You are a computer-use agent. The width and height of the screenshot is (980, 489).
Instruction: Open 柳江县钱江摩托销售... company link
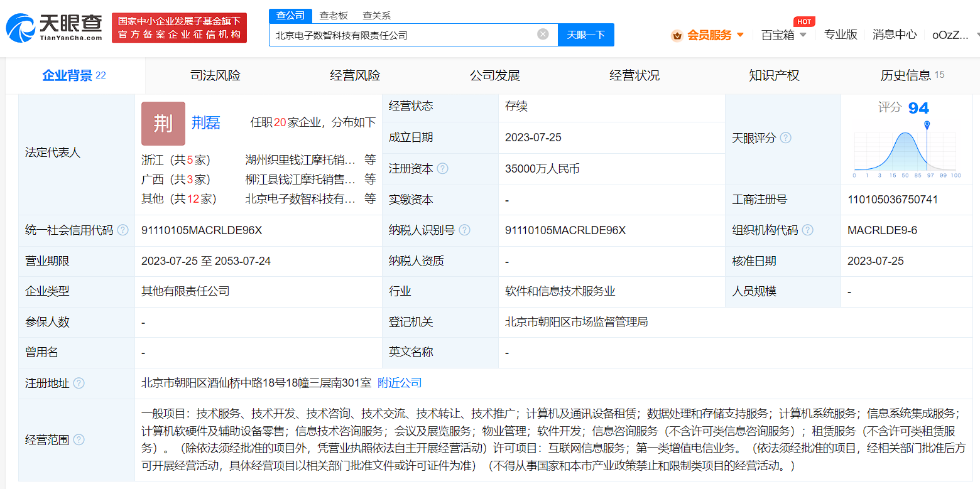[x=300, y=180]
